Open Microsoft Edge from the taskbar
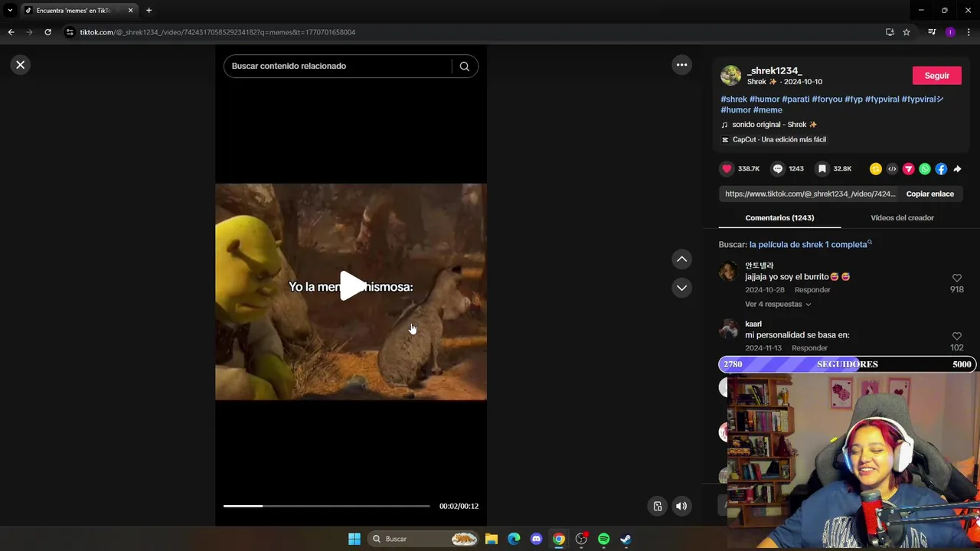Image resolution: width=980 pixels, height=551 pixels. [514, 539]
